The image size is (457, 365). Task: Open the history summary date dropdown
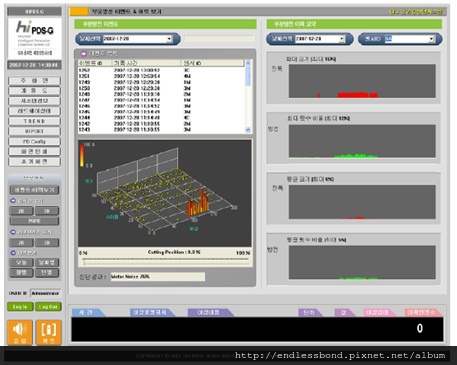click(x=341, y=39)
